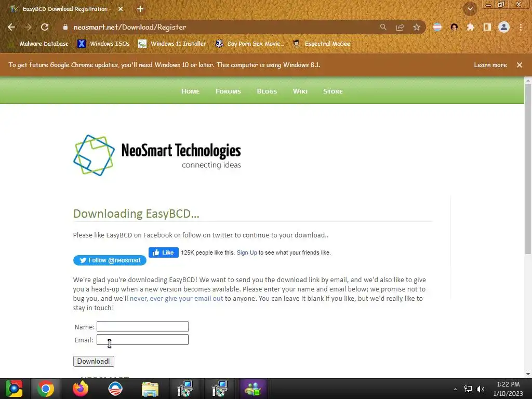This screenshot has height=399, width=532.
Task: Open File Explorer from the taskbar
Action: click(x=150, y=389)
